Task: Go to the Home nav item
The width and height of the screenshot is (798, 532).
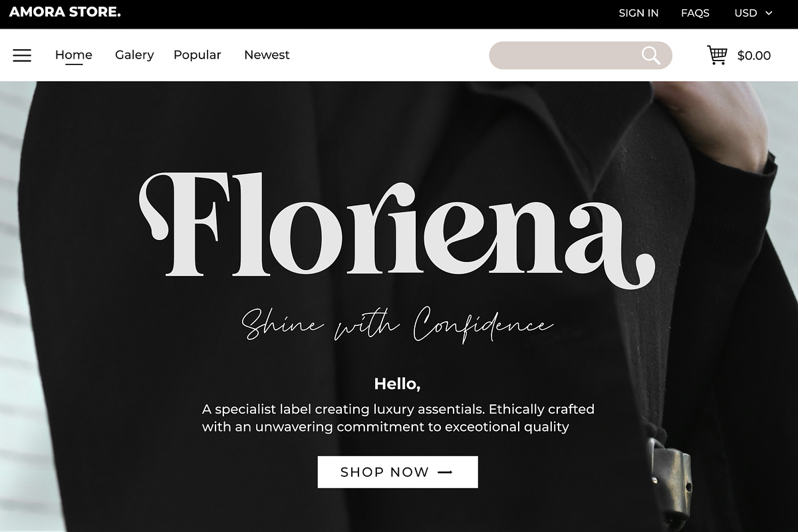Action: click(x=74, y=55)
